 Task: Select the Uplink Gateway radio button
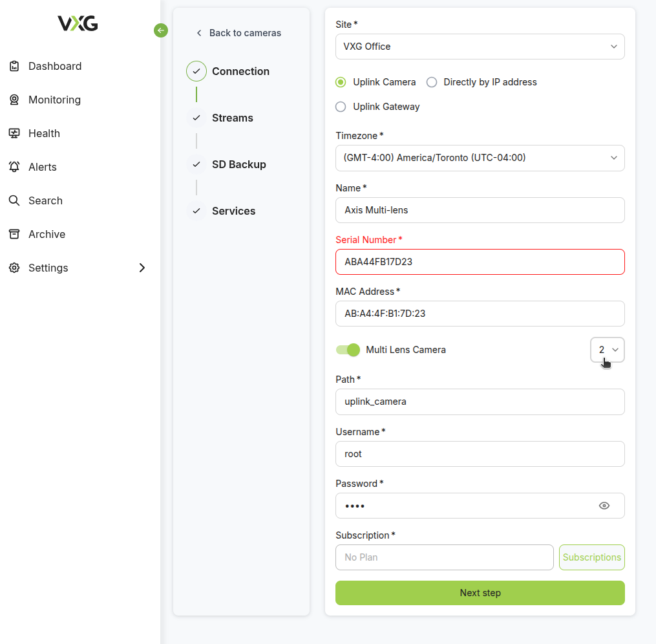click(341, 107)
